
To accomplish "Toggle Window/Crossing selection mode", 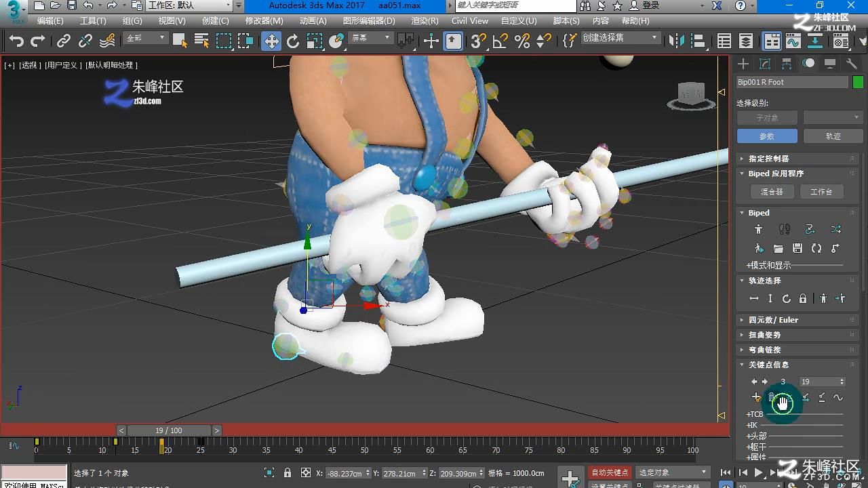I will point(245,41).
